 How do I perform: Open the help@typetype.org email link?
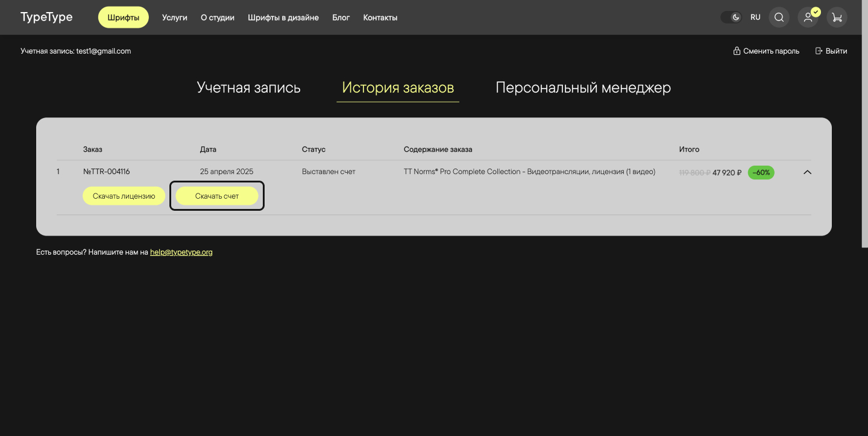(x=181, y=252)
